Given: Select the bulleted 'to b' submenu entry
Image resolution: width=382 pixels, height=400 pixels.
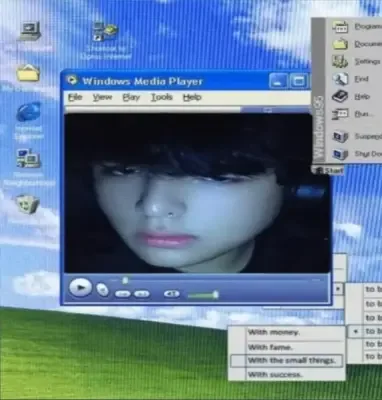Looking at the screenshot, I should coord(365,331).
